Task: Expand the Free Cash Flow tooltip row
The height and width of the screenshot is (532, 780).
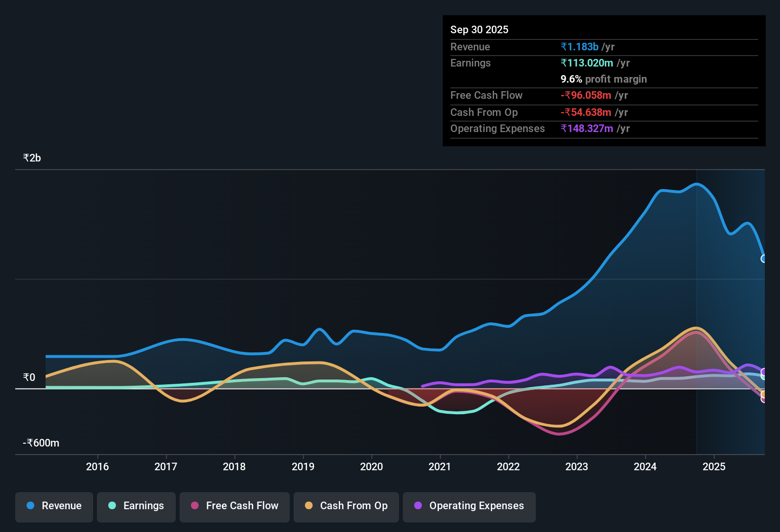Action: tap(603, 95)
